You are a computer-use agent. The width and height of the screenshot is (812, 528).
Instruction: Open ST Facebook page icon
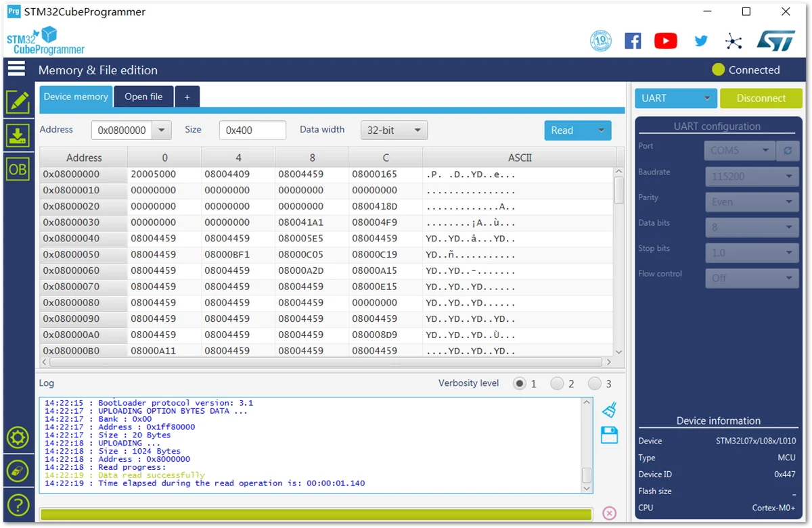click(x=633, y=41)
